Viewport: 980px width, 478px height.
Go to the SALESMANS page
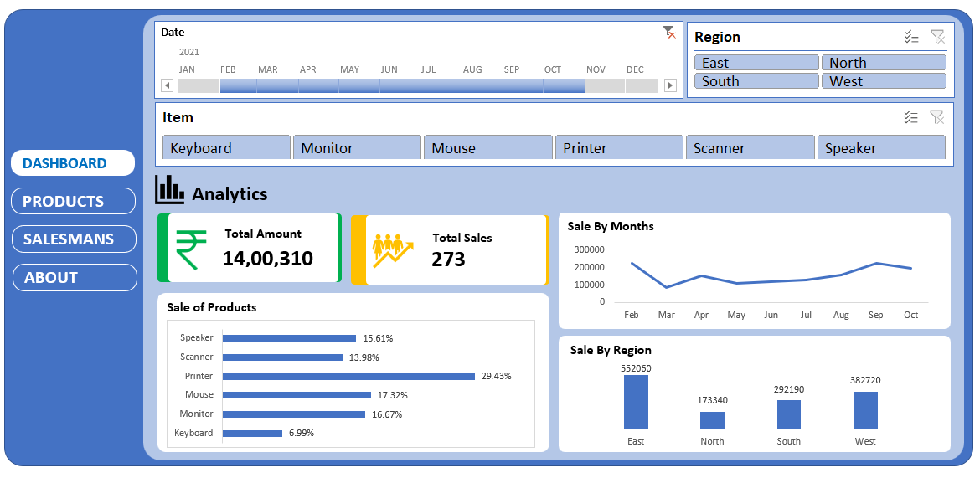click(x=73, y=239)
